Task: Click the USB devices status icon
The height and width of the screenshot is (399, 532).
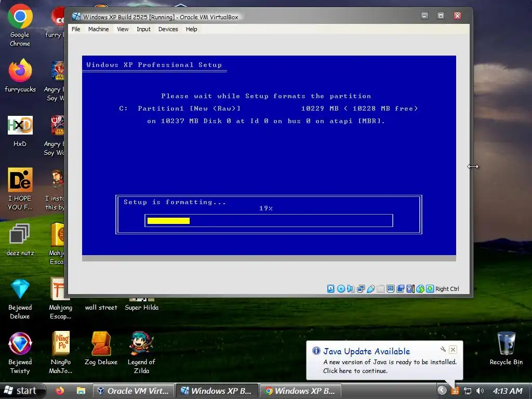Action: click(x=370, y=289)
